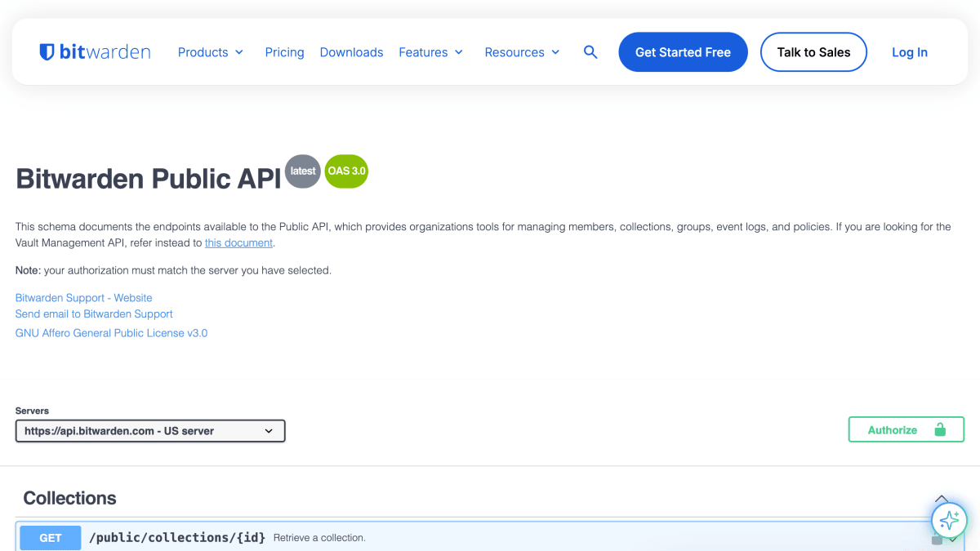Expand the Products menu
This screenshot has width=980, height=551.
pos(211,52)
